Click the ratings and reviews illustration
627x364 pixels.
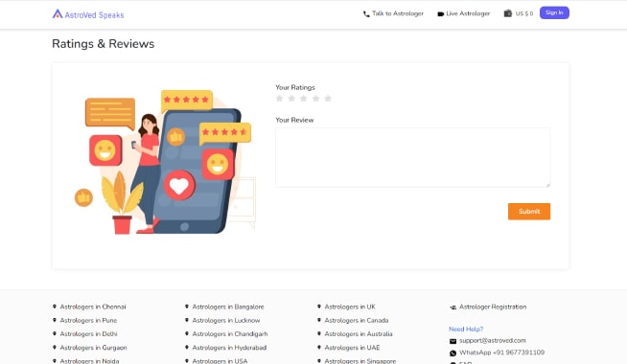pyautogui.click(x=164, y=162)
